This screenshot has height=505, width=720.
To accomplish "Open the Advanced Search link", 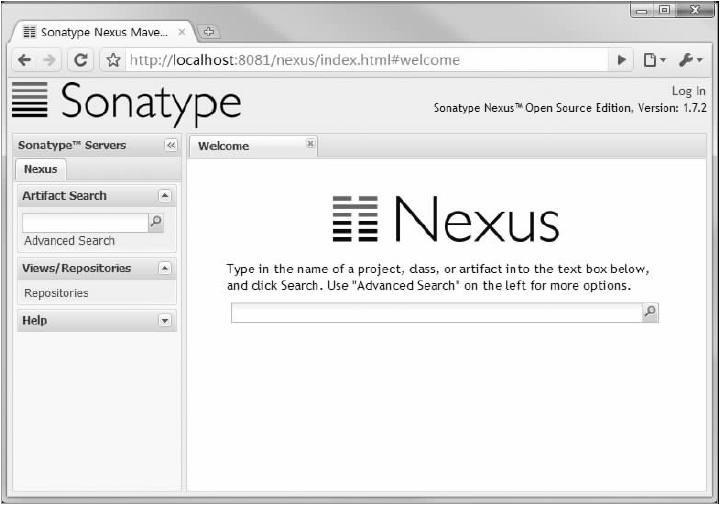I will pos(69,241).
